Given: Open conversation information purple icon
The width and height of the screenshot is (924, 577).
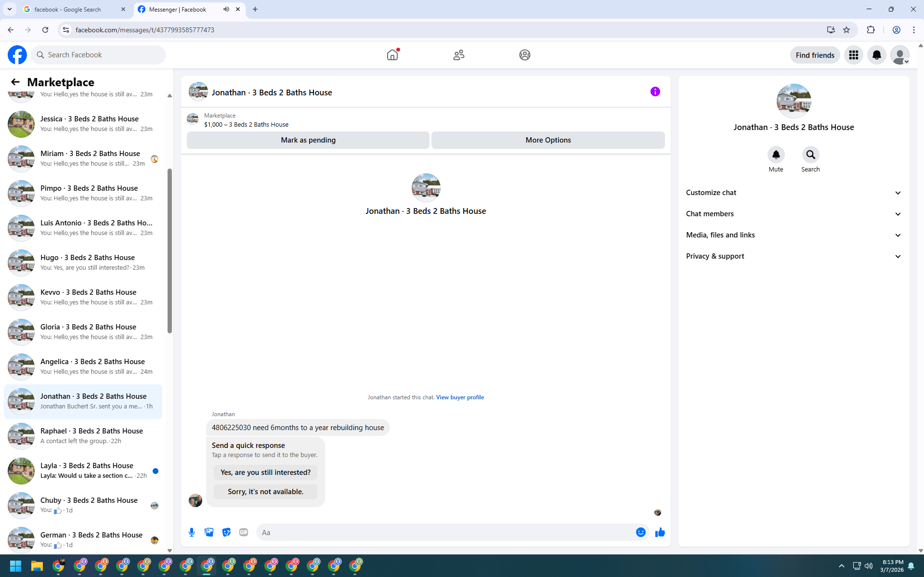Looking at the screenshot, I should coord(655,92).
